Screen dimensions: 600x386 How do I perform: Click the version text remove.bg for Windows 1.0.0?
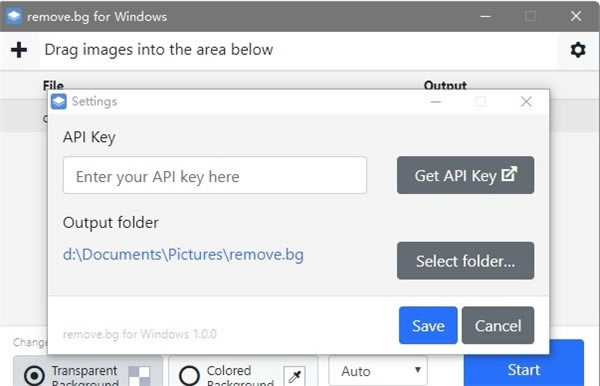[x=140, y=334]
